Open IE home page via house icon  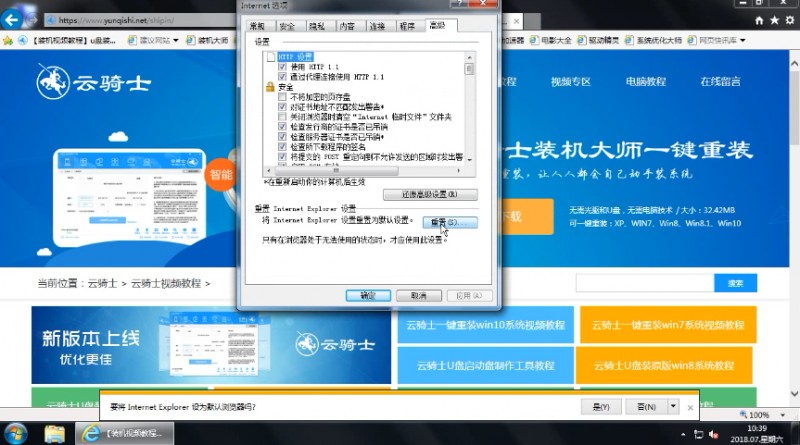coord(759,20)
